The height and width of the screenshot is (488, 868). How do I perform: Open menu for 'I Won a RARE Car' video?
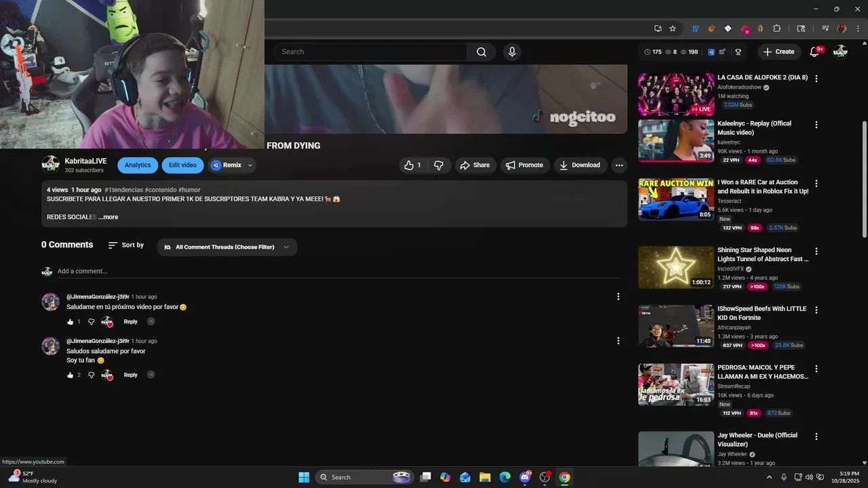(x=816, y=184)
